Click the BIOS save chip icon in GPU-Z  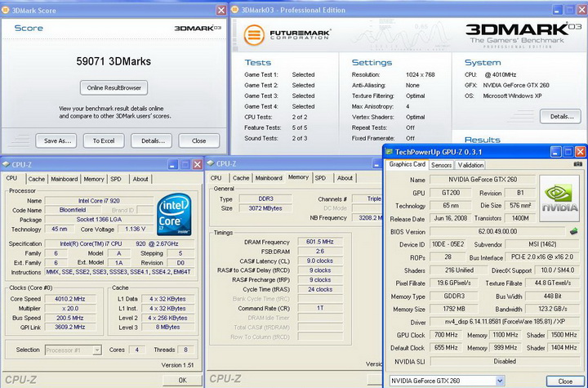click(x=573, y=231)
